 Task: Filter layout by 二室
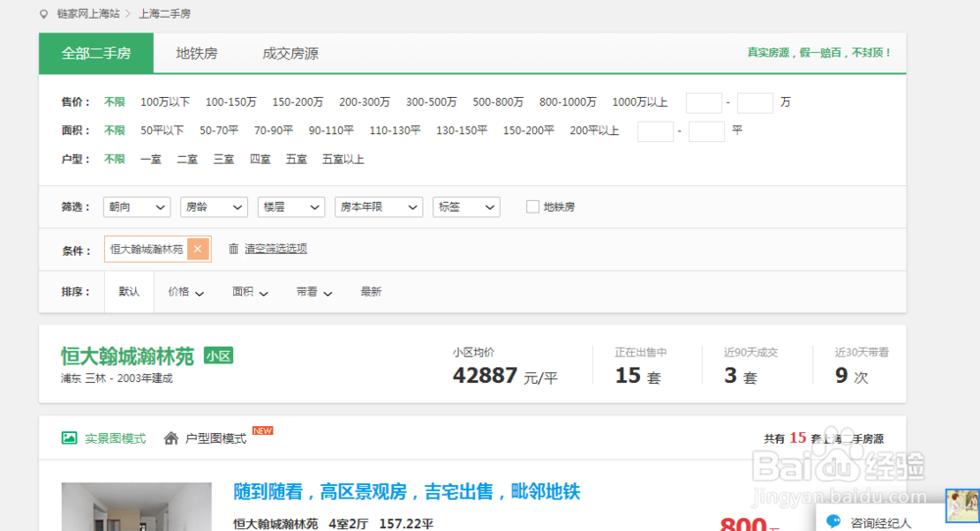point(187,160)
